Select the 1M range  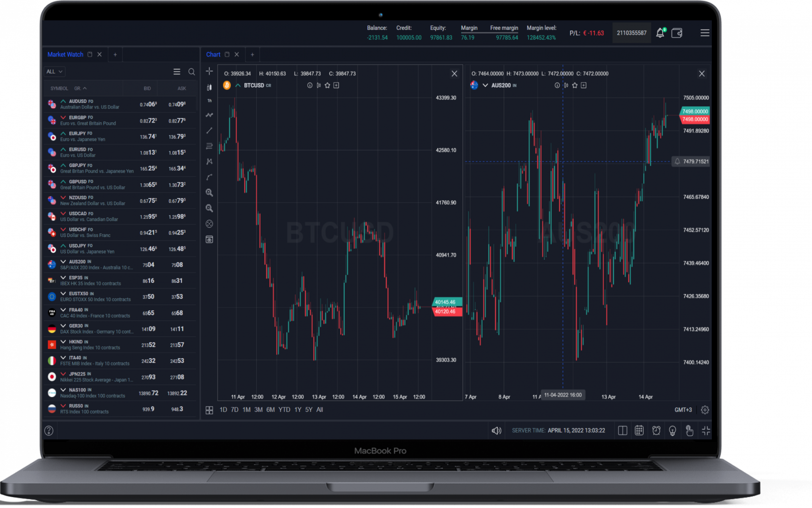click(246, 410)
